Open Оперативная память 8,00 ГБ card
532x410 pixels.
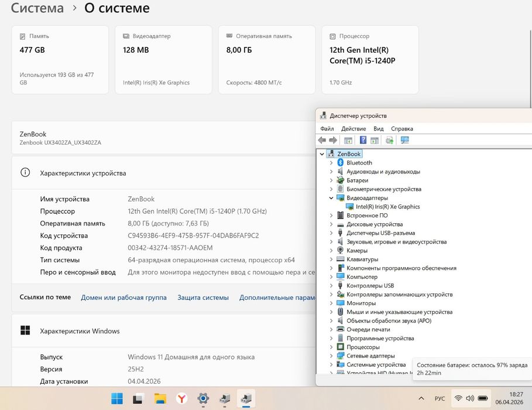tap(267, 60)
